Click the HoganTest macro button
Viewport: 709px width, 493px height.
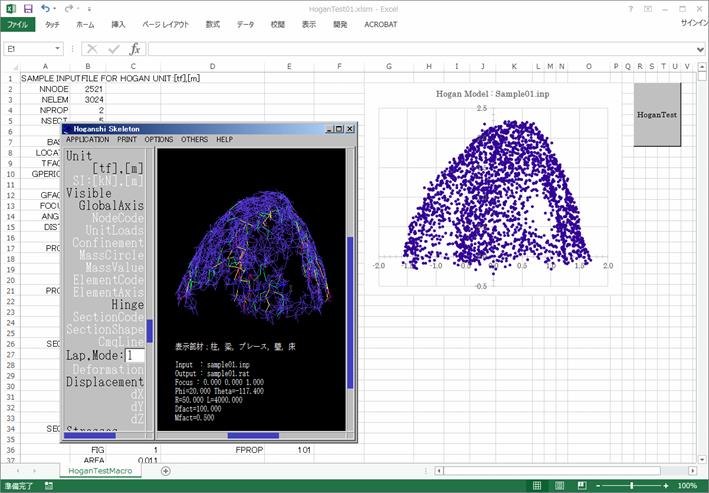coord(657,114)
